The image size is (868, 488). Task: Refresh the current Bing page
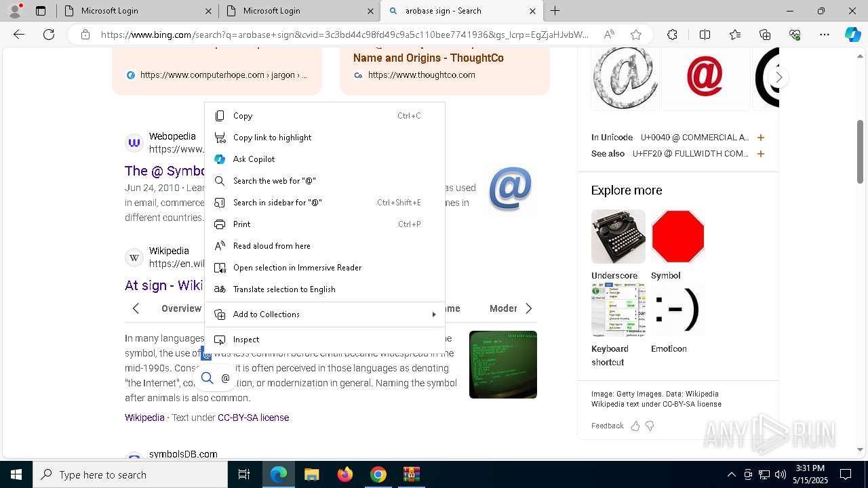coord(49,35)
